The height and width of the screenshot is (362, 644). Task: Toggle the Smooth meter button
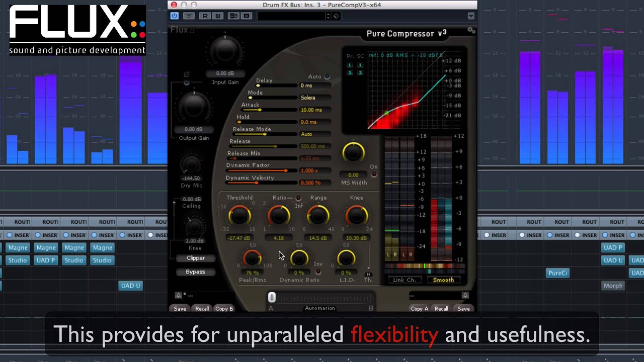(443, 280)
